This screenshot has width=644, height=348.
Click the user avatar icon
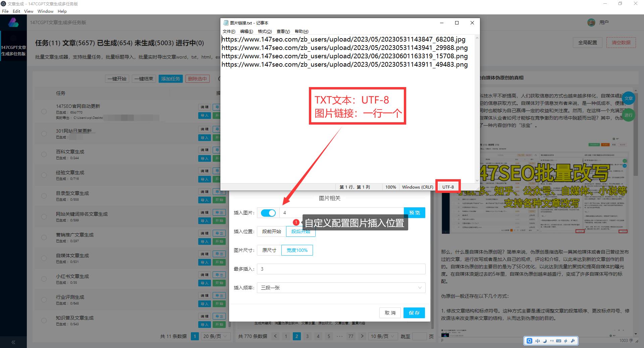point(591,22)
